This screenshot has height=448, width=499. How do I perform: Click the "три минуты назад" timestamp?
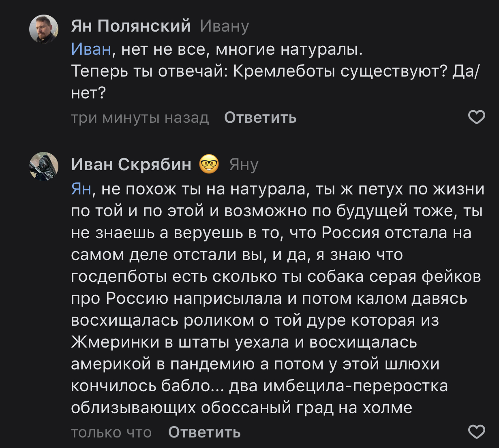(x=140, y=118)
